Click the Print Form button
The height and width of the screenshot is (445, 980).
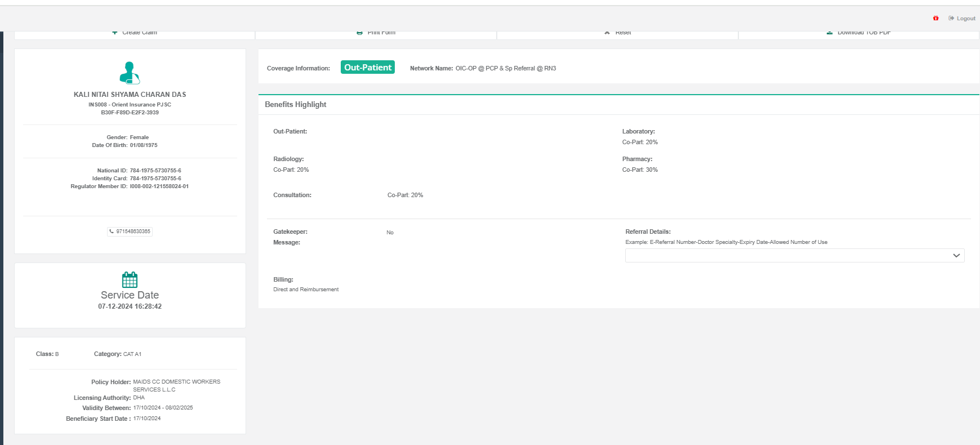376,34
